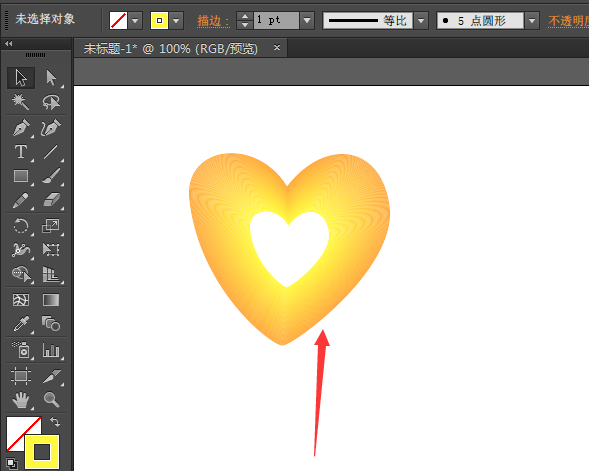Select the Eyedropper tool
The width and height of the screenshot is (589, 471).
click(x=21, y=324)
